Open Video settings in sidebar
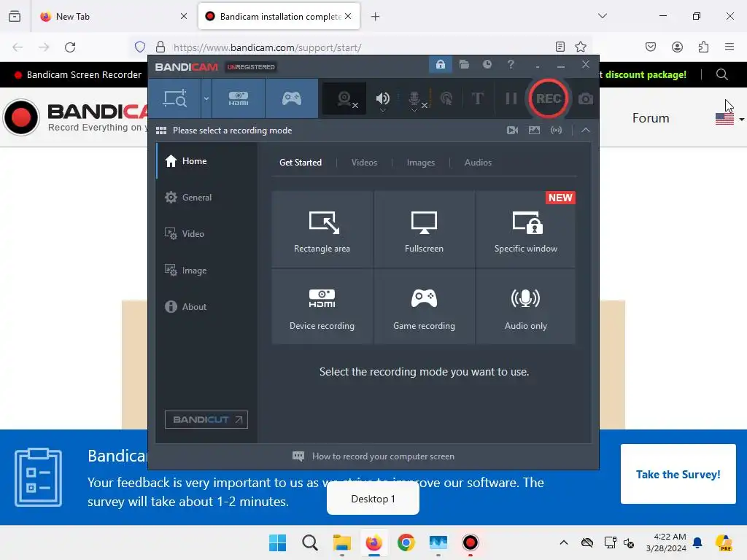This screenshot has width=747, height=560. 206,234
